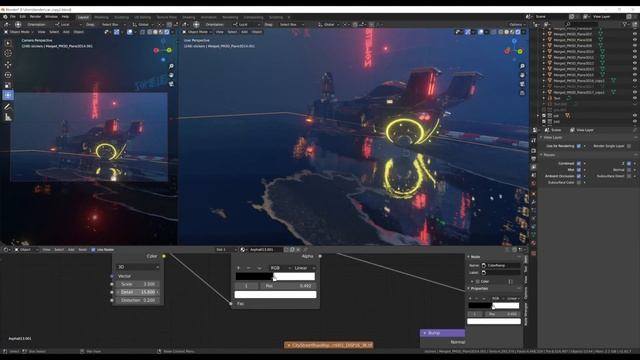Click the color ramp gradient bar in node
Screen dimensions: 640x360
click(275, 277)
